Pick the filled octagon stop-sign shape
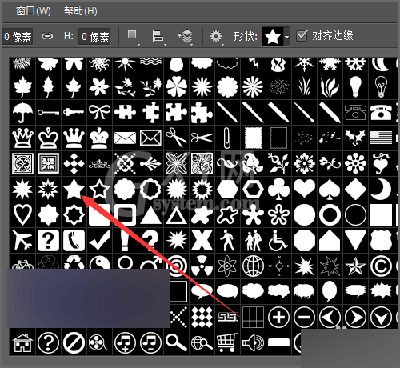Viewport: 400px width, 368px height. click(x=304, y=240)
